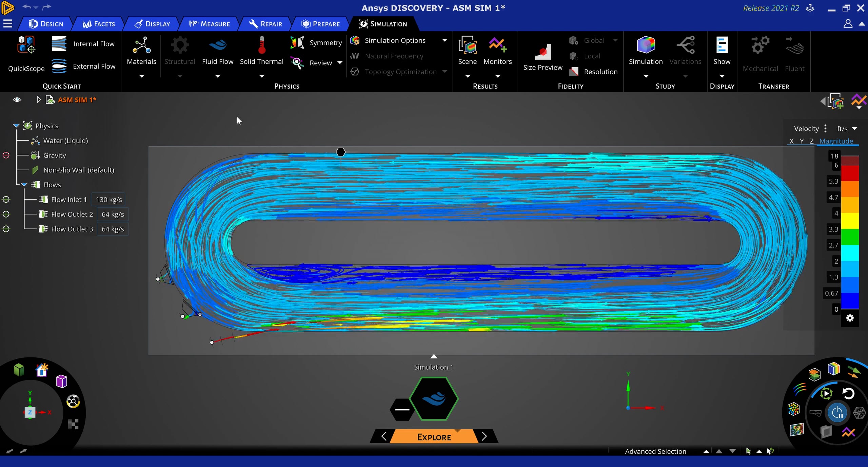868x467 pixels.
Task: Edit the Flow Inlet 1 mass flow value
Action: point(108,200)
